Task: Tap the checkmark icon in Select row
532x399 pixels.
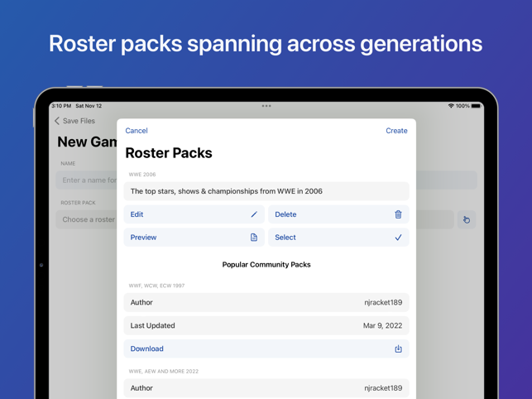Action: point(398,238)
